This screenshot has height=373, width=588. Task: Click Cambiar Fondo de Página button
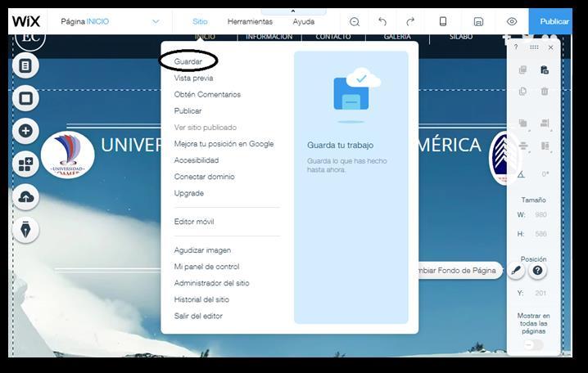pyautogui.click(x=459, y=271)
